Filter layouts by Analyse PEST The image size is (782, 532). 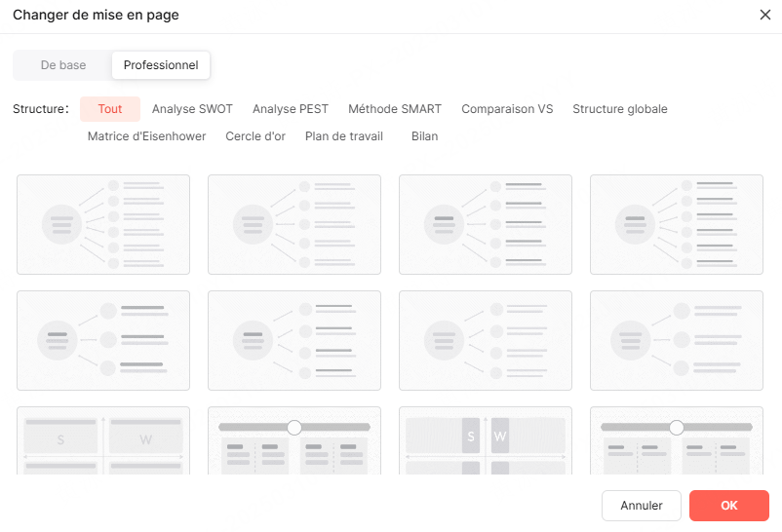pos(291,109)
